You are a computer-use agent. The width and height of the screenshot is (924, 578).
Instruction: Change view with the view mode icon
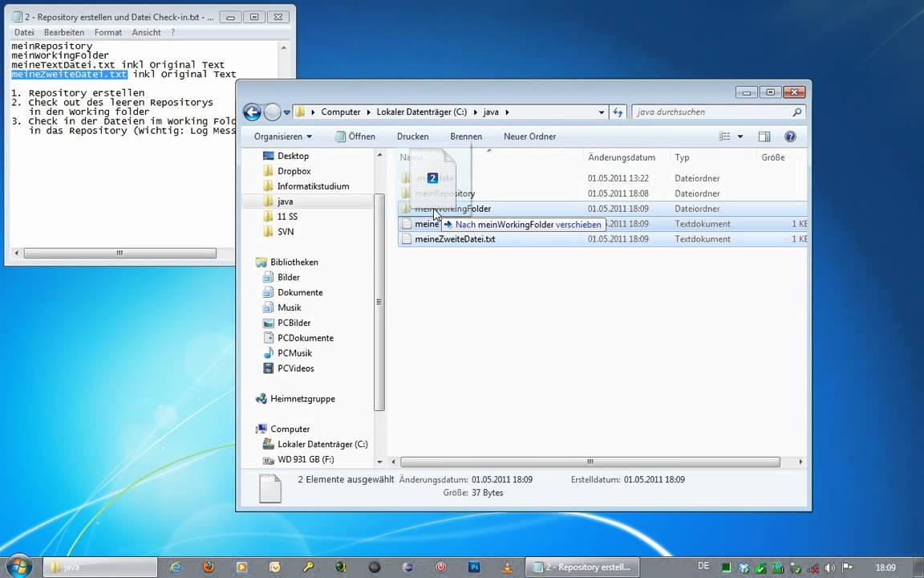point(724,136)
